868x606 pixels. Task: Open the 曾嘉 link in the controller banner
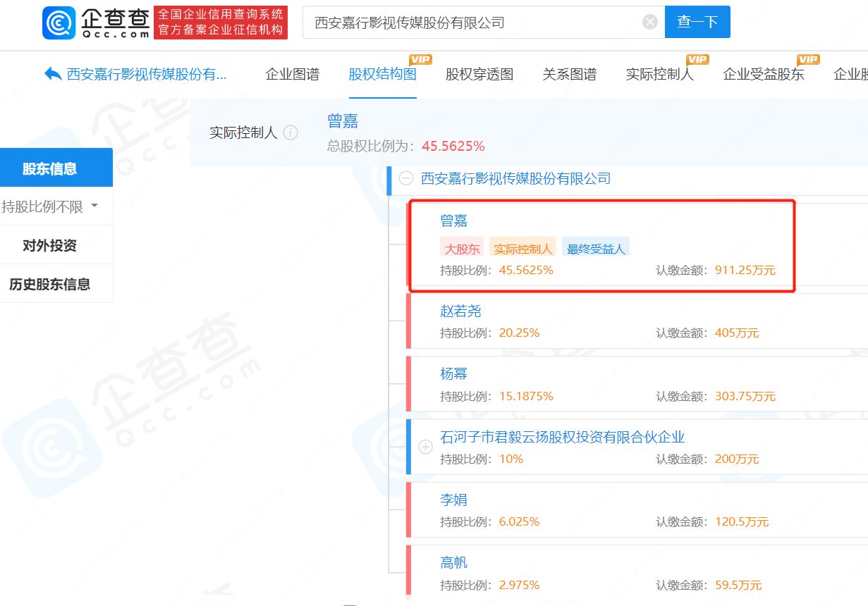tap(343, 121)
